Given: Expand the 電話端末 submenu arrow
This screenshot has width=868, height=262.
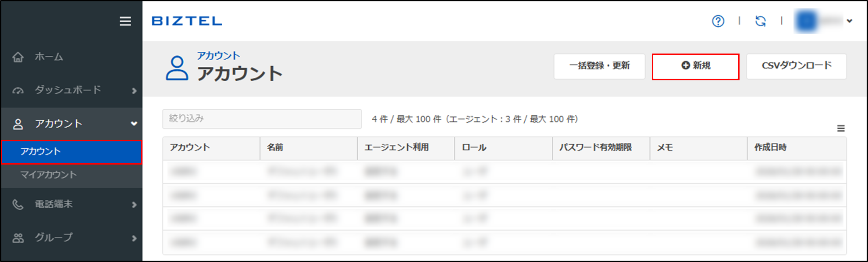Looking at the screenshot, I should 134,205.
